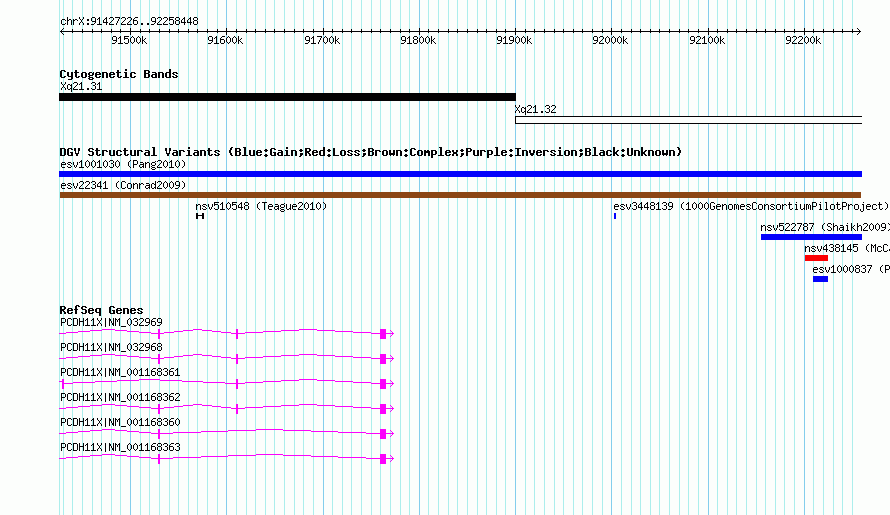Image resolution: width=890 pixels, height=515 pixels.
Task: Click the PCDH11X|NM_032968 gene label
Action: click(111, 347)
